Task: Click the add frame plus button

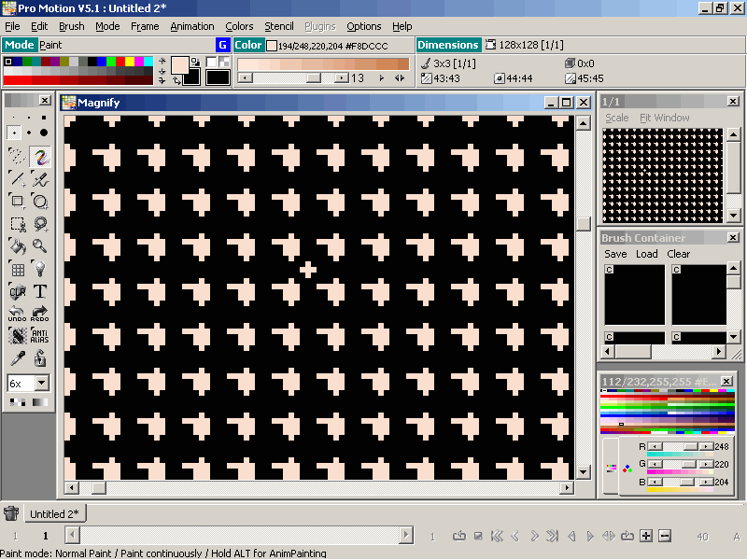Action: pos(646,536)
